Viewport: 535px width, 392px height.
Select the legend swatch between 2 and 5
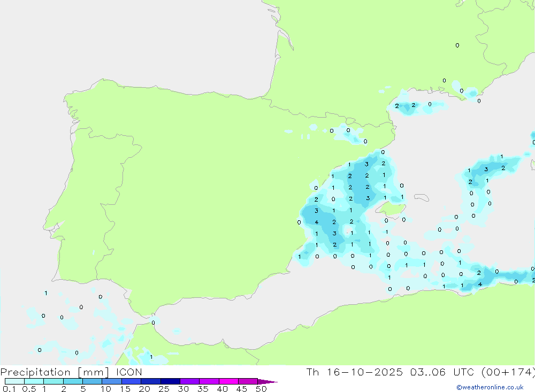tap(73, 381)
